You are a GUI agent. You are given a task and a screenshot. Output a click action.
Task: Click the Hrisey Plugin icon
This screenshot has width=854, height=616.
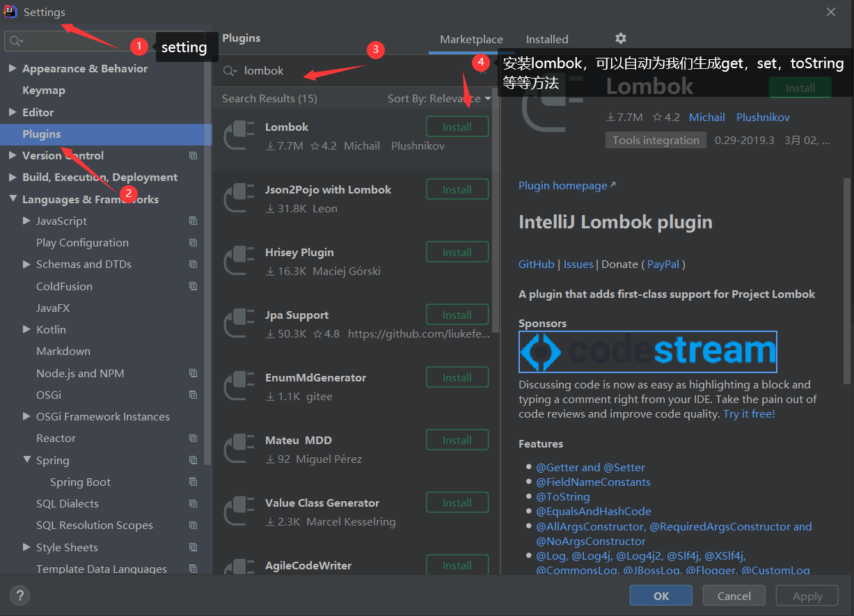[x=239, y=261]
